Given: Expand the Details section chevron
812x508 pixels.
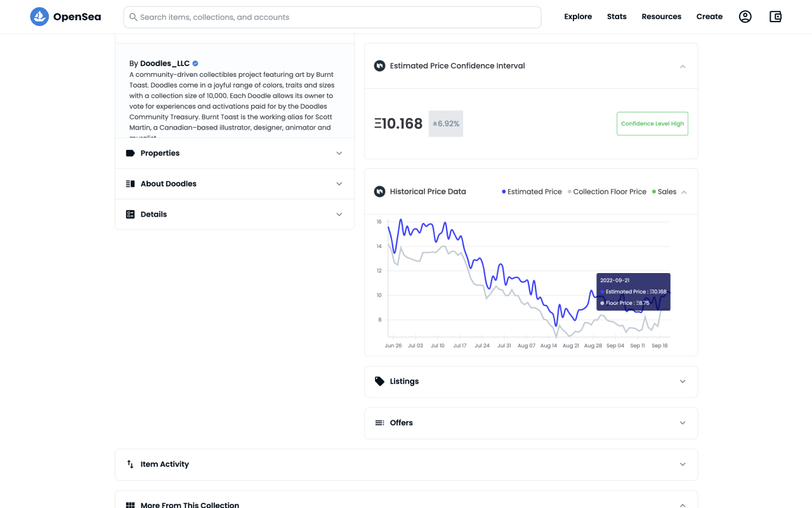Looking at the screenshot, I should coord(339,214).
